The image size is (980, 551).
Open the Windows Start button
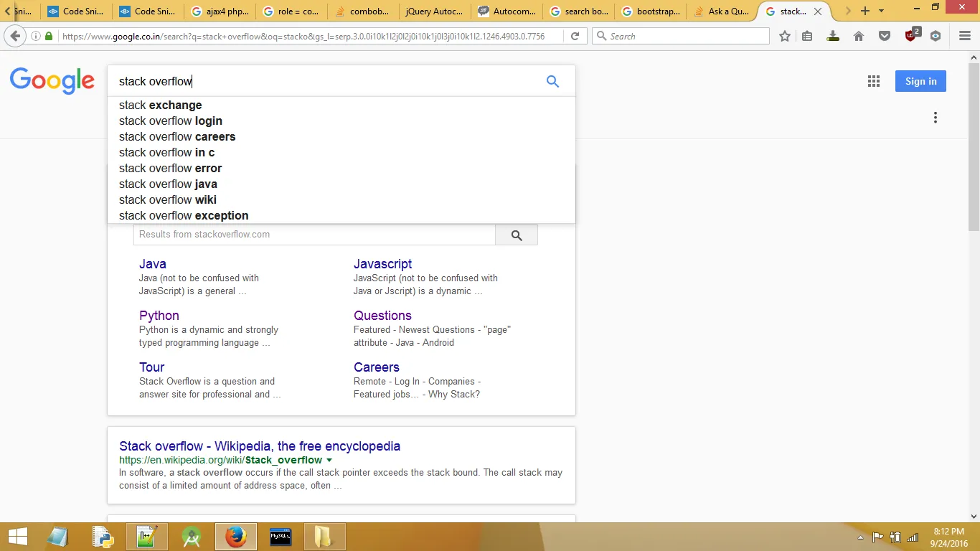tap(17, 537)
